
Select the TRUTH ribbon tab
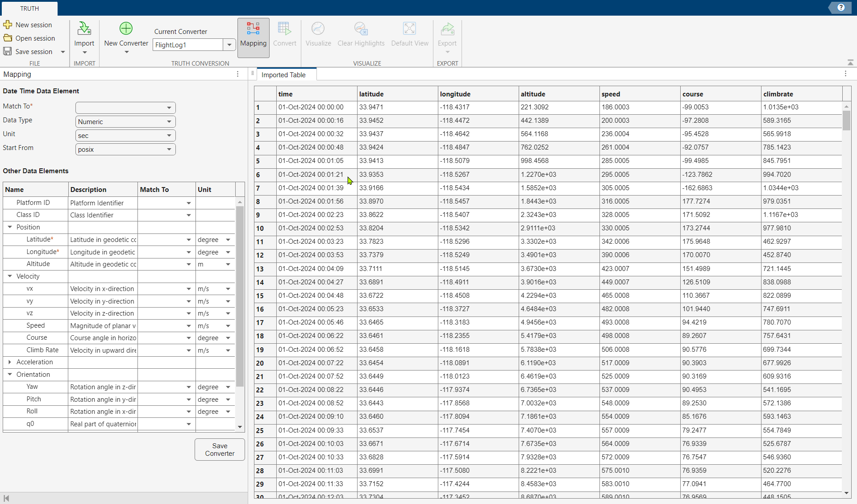click(29, 8)
